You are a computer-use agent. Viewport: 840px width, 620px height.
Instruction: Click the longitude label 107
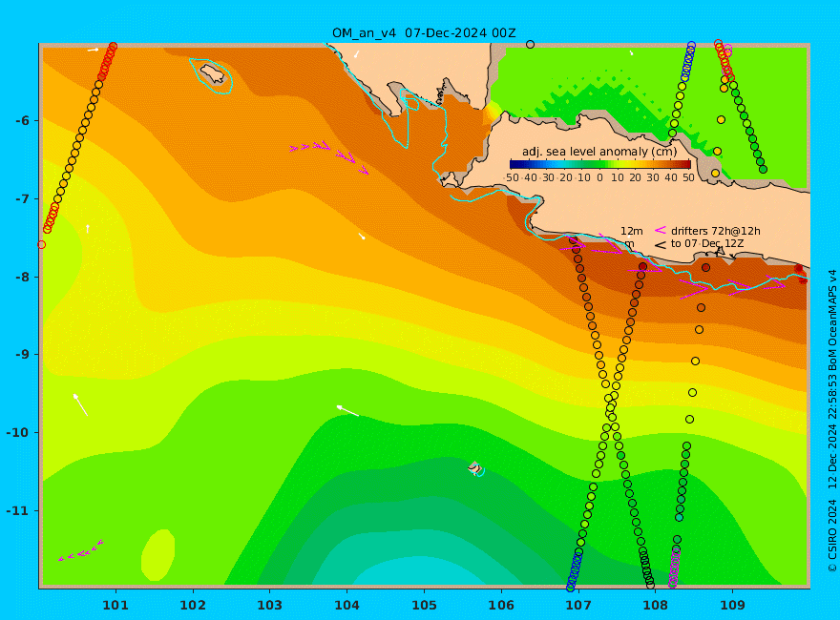(x=578, y=605)
